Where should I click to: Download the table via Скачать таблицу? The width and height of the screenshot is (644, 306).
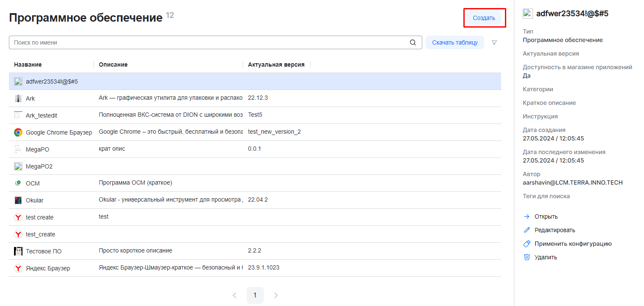click(x=454, y=42)
